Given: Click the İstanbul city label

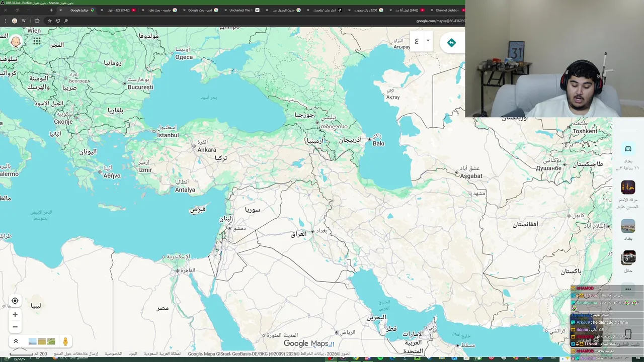Looking at the screenshot, I should tap(168, 135).
